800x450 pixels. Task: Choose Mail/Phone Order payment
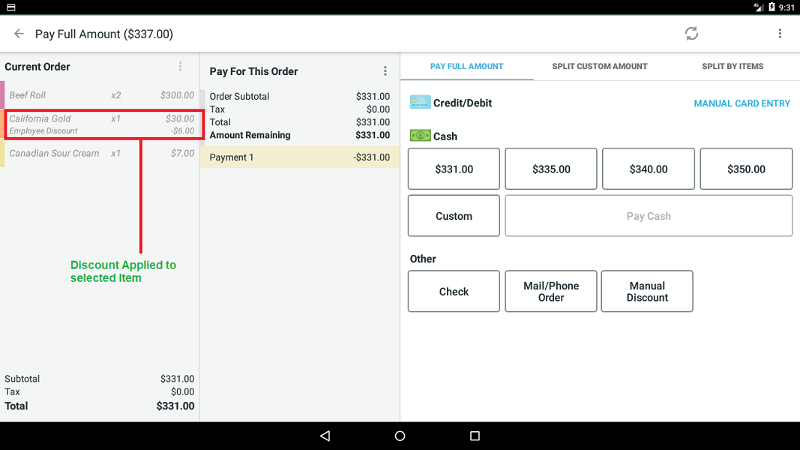point(551,291)
